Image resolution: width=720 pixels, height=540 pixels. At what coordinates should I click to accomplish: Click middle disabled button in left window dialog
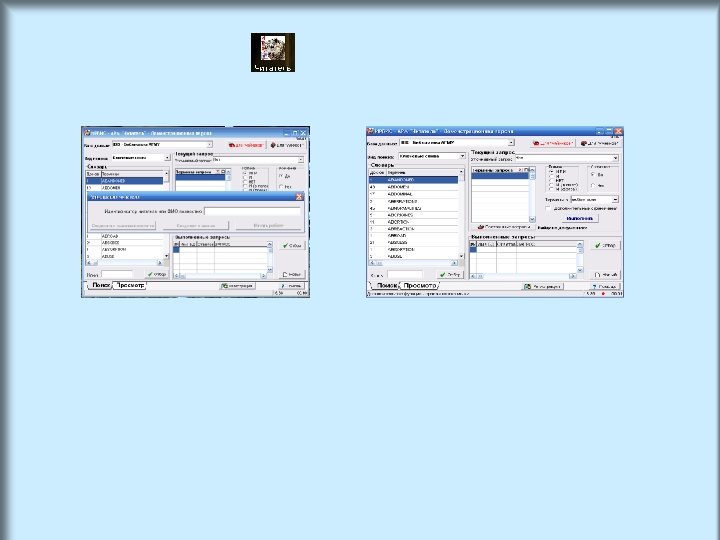tap(196, 225)
